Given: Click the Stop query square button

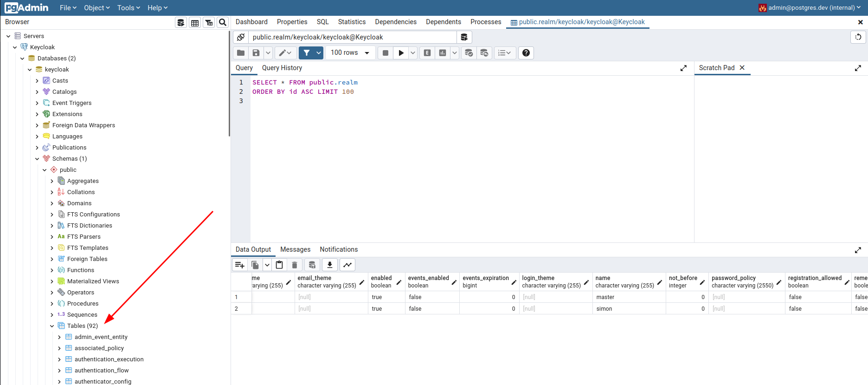Looking at the screenshot, I should click(385, 53).
